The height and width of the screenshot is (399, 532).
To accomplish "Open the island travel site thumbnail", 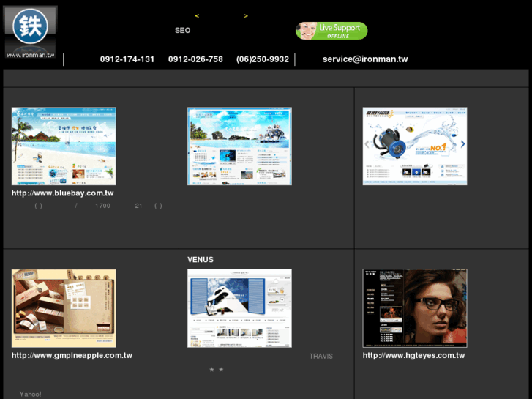I will (239, 146).
